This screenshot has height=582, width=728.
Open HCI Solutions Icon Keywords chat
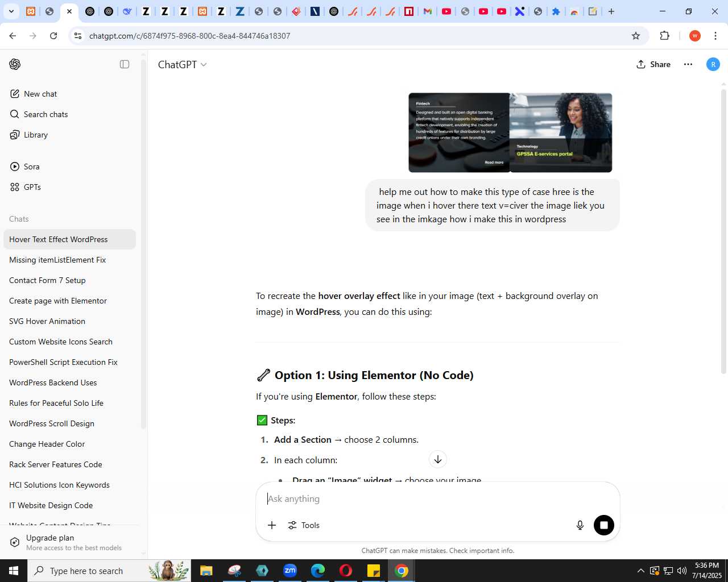pyautogui.click(x=69, y=485)
